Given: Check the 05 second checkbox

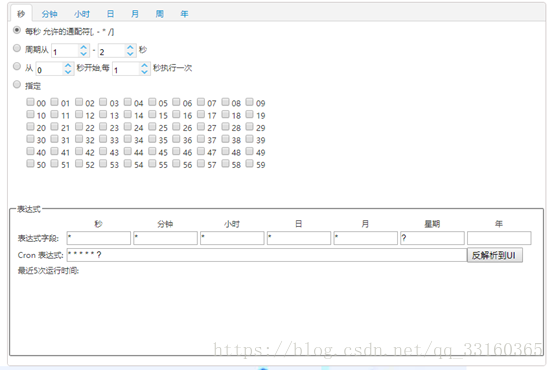Looking at the screenshot, I should 152,102.
